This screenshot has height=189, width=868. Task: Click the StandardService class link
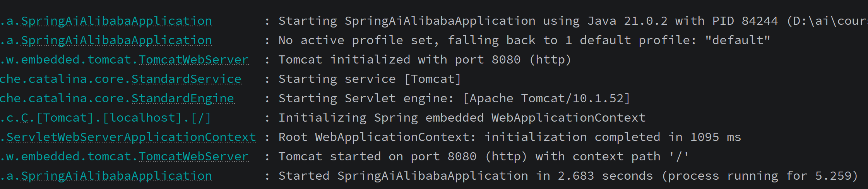click(186, 79)
